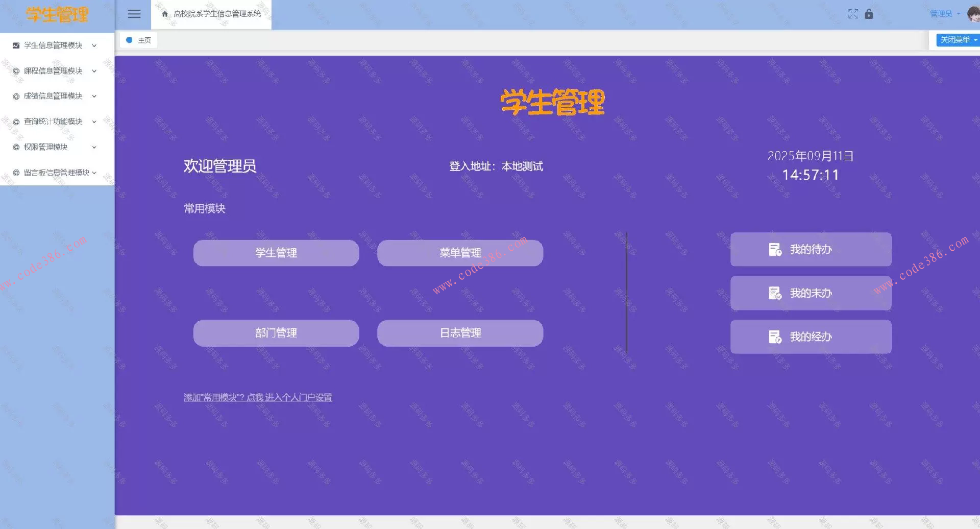The width and height of the screenshot is (980, 529).
Task: Click the fullscreen expand icon in header
Action: (853, 14)
